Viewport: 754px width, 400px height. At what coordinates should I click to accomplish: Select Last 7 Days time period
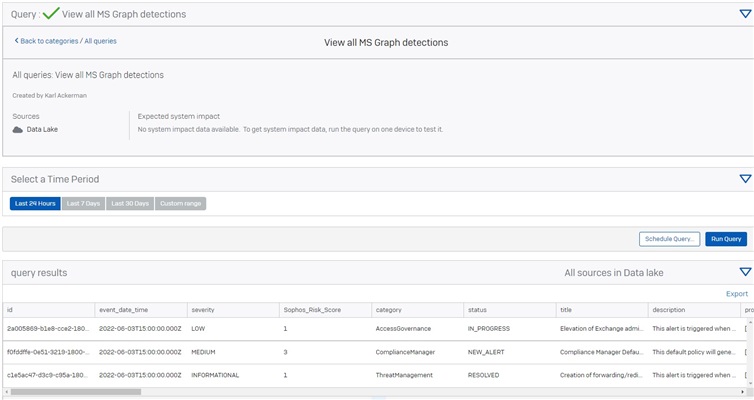pyautogui.click(x=83, y=203)
